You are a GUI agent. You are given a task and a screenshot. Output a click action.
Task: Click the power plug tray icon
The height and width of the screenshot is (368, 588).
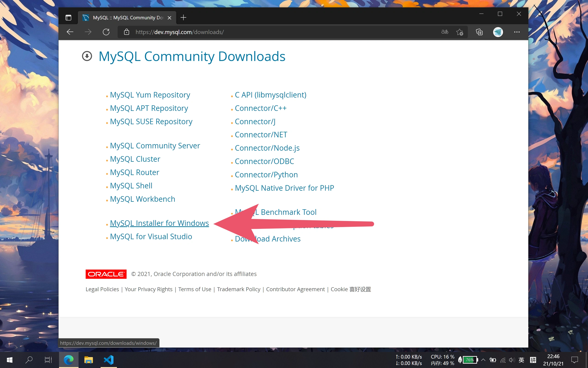click(493, 360)
